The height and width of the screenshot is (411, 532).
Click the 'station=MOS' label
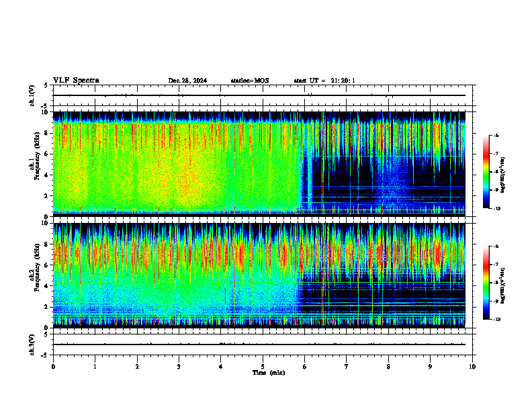coord(250,81)
